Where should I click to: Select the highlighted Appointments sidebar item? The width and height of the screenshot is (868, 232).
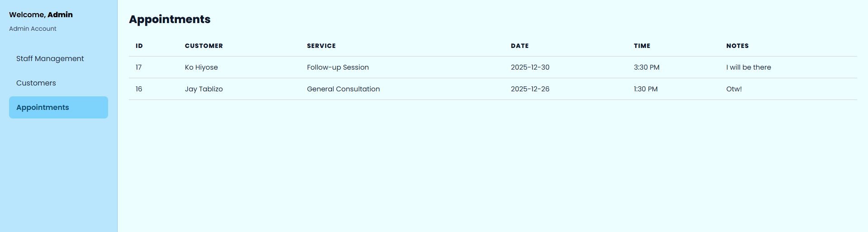(58, 108)
